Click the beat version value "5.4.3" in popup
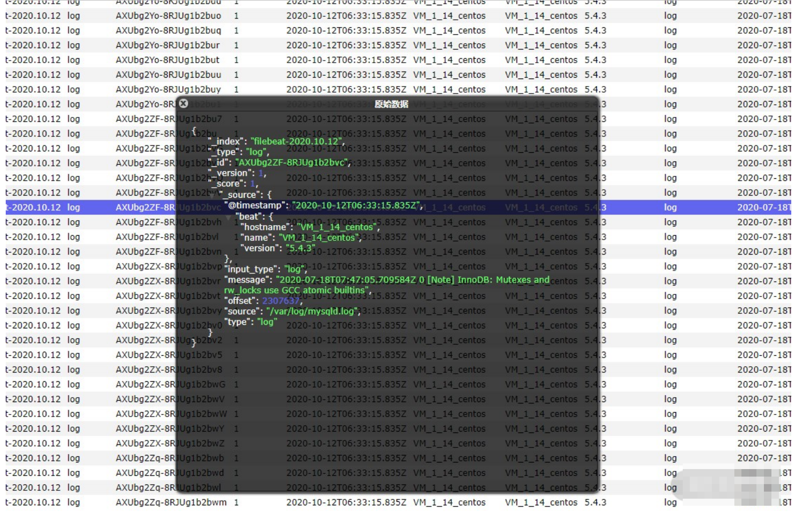This screenshot has height=515, width=812. point(300,248)
